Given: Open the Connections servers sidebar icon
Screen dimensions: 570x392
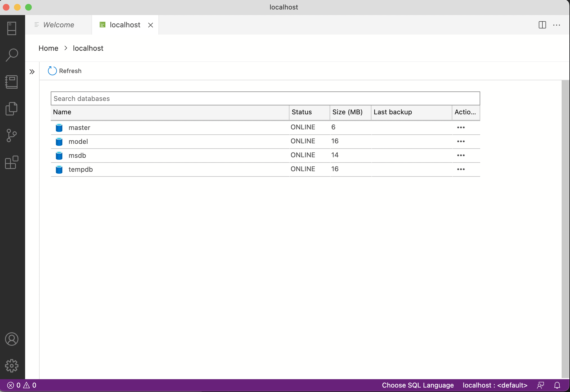Looking at the screenshot, I should pos(12,28).
